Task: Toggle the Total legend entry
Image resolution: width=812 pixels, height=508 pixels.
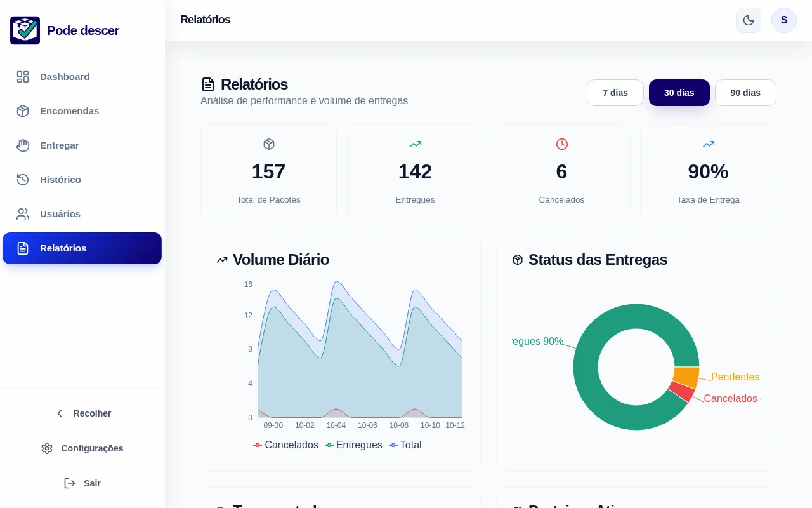Action: click(405, 445)
